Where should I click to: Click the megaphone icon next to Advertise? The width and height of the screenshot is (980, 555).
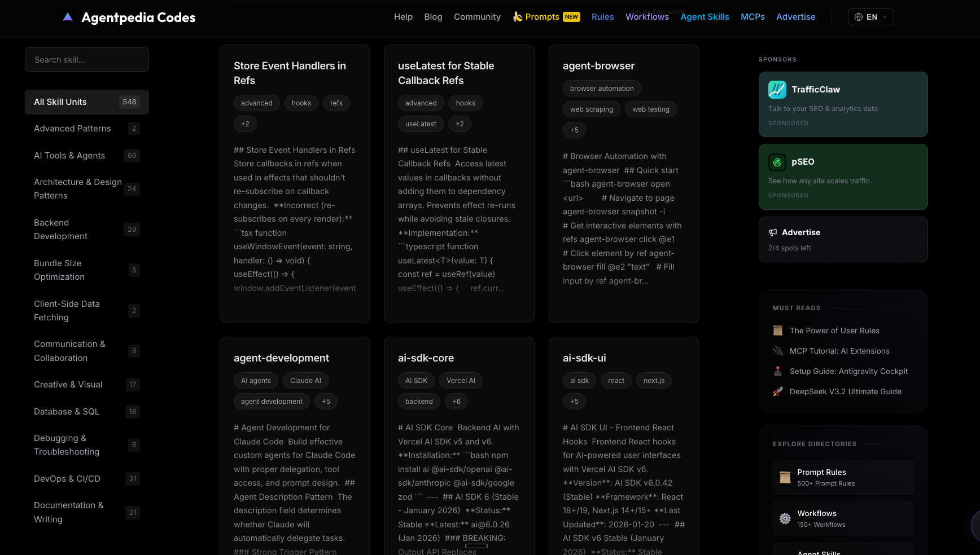coord(773,232)
